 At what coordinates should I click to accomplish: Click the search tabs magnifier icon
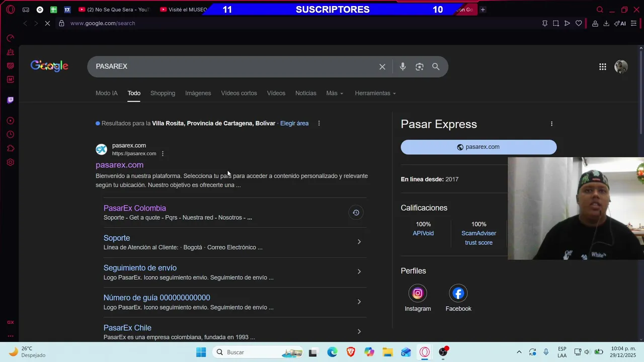click(600, 10)
